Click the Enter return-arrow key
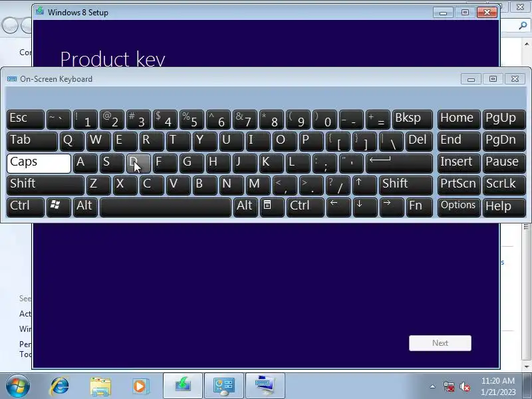Screen dimensions: 532x399 [x=399, y=163]
